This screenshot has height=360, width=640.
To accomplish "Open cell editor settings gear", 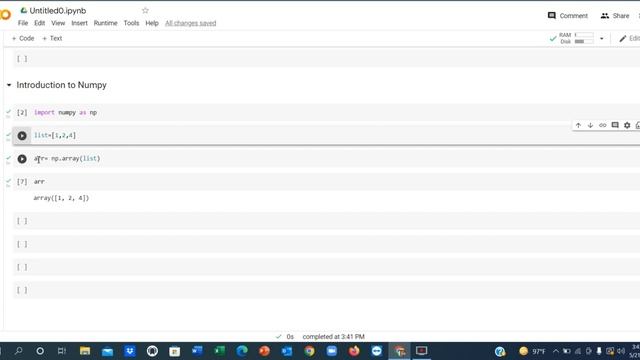I will coord(627,125).
